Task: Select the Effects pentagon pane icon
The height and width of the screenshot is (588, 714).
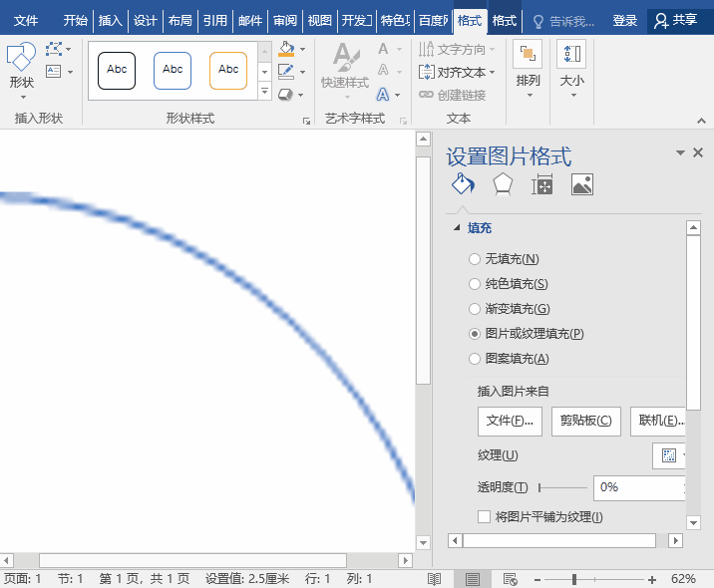Action: 503,184
